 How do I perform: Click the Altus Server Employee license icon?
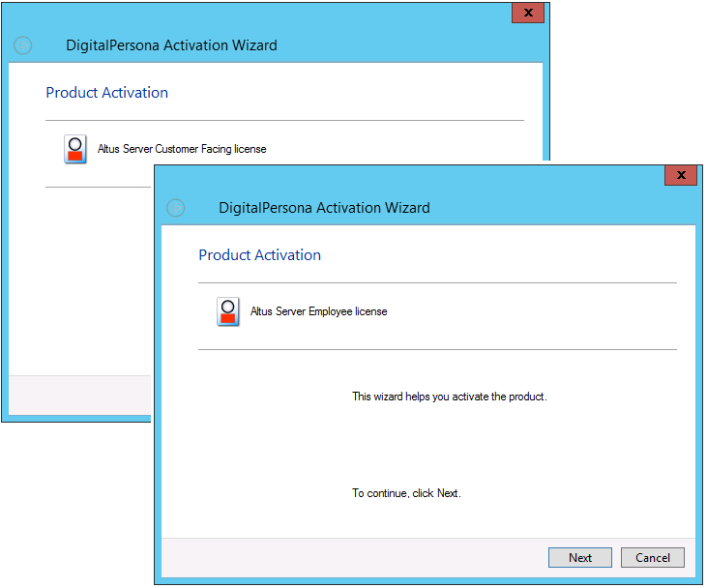[x=228, y=311]
